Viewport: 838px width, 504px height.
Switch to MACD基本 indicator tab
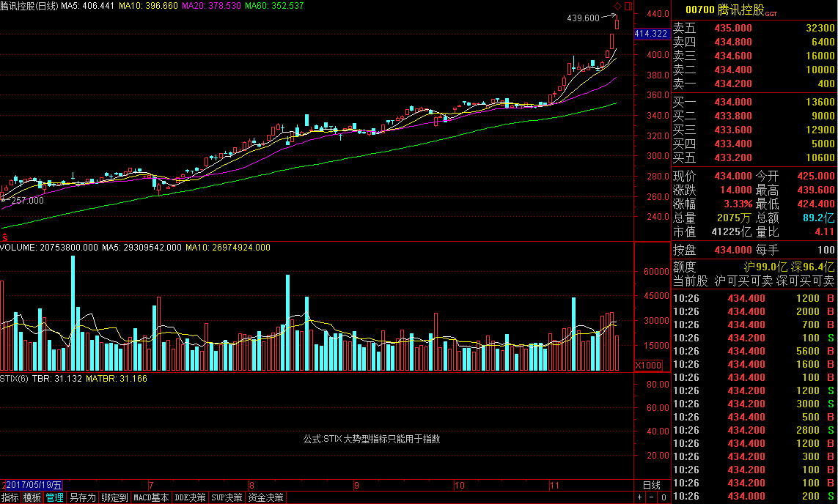pyautogui.click(x=152, y=497)
